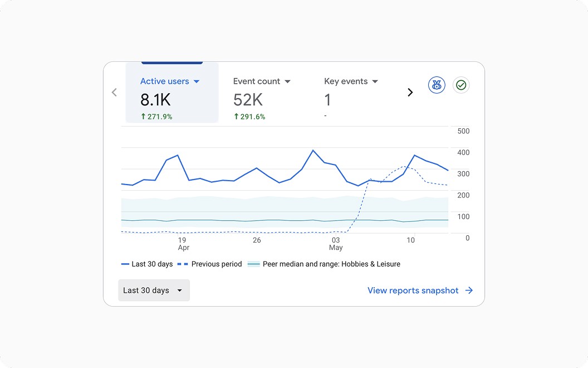588x368 pixels.
Task: Open the Key events metric dropdown
Action: [x=375, y=81]
